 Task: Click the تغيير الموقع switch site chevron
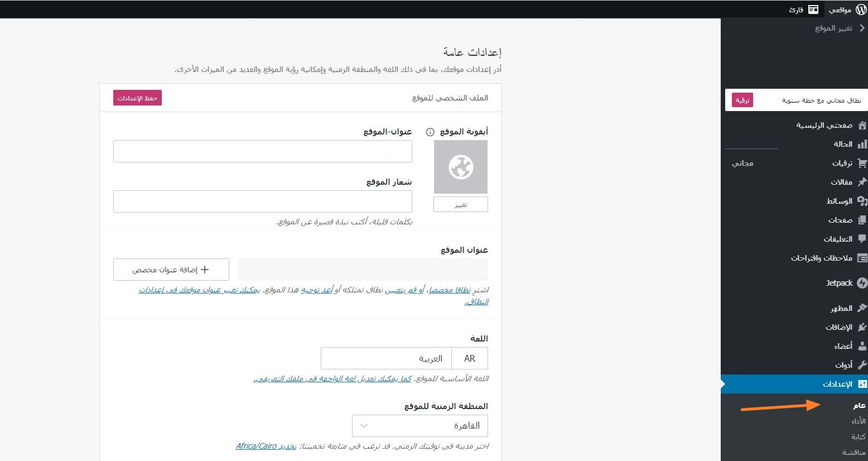[862, 28]
